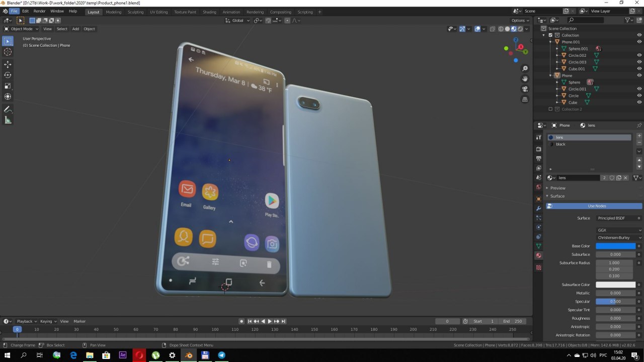
Task: Toggle X-ray display in viewport header
Action: coord(493,29)
